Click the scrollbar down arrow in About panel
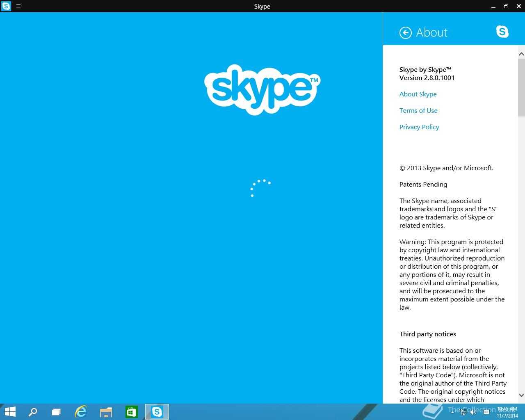 click(x=521, y=395)
